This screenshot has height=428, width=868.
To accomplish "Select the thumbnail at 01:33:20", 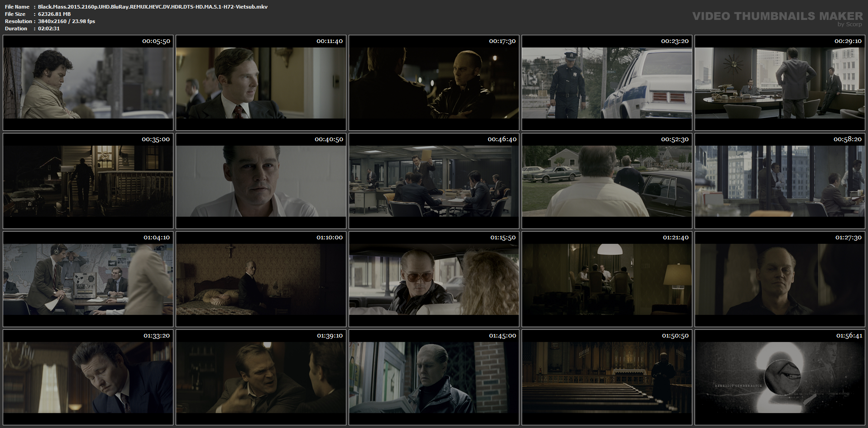I will coord(88,377).
